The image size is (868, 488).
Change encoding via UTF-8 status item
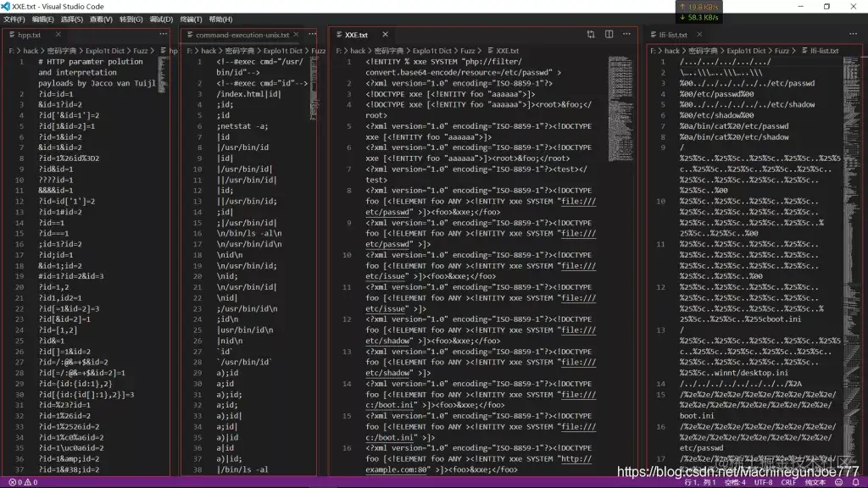[764, 482]
